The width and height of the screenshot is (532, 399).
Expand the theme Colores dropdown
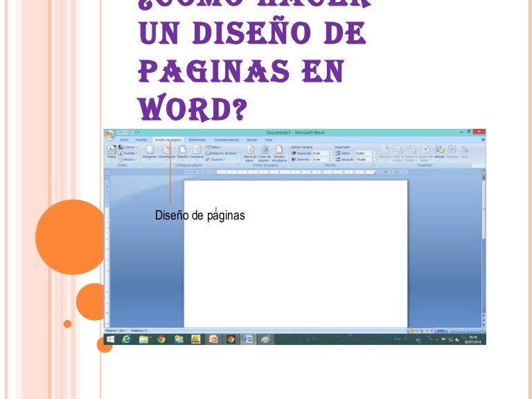128,147
